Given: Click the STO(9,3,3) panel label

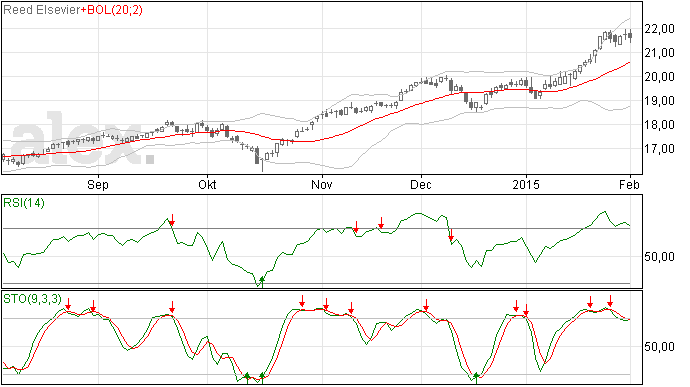Looking at the screenshot, I should click(x=33, y=299).
